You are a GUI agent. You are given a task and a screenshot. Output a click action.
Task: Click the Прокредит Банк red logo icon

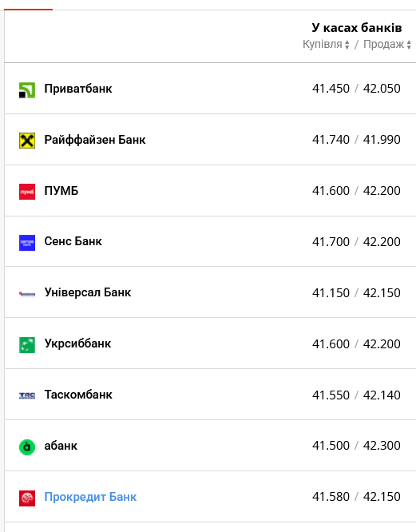click(x=27, y=498)
